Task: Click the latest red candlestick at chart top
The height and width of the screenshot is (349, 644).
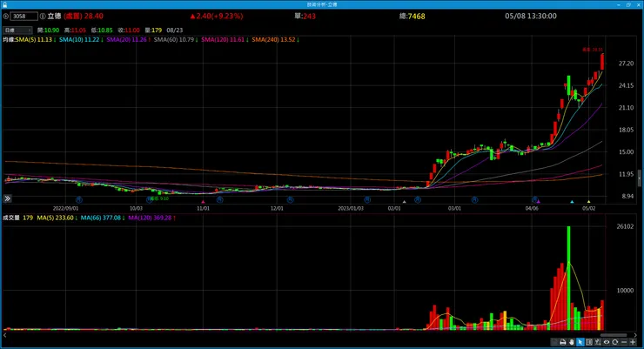Action: pos(602,62)
